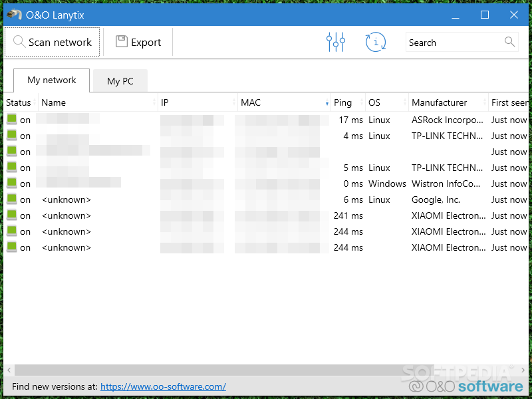532x399 pixels.
Task: Click status icon of 241 ms row
Action: [x=12, y=215]
